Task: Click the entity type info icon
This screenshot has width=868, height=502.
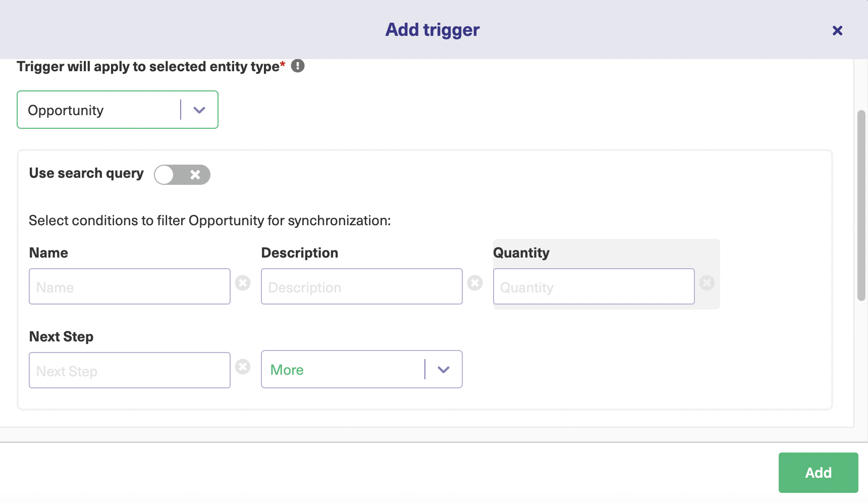Action: tap(298, 66)
